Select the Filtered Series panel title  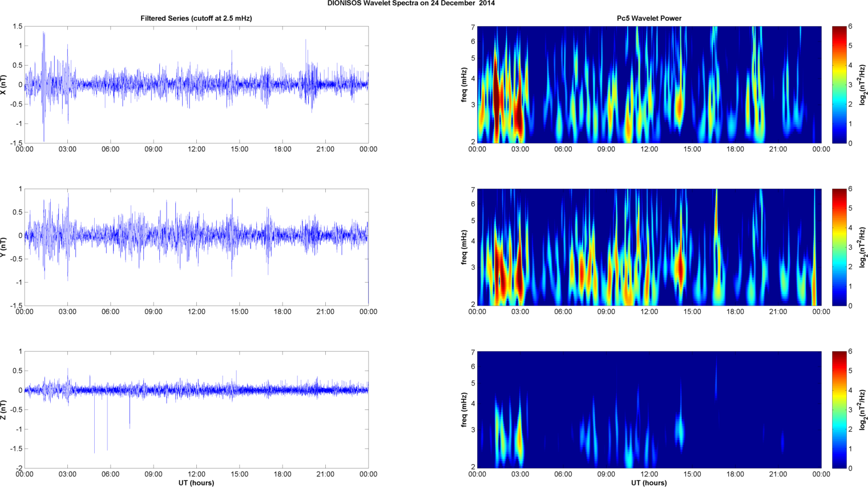click(196, 18)
